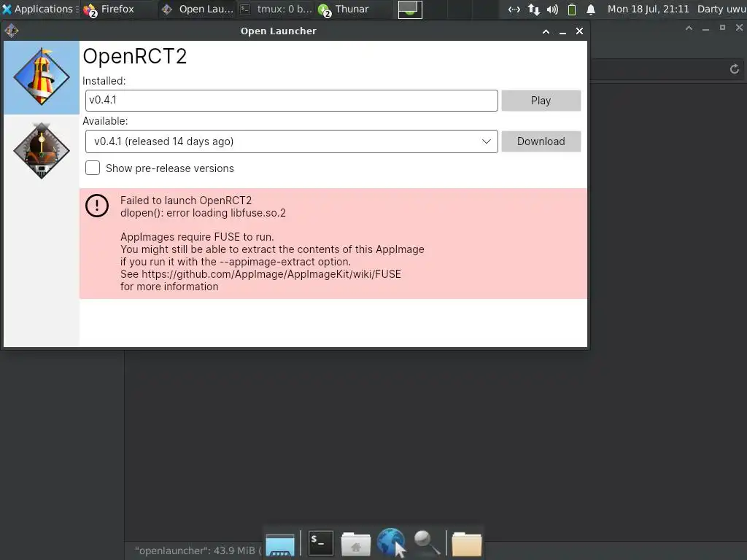The width and height of the screenshot is (747, 560).
Task: Enable Show pre-release versions checkbox
Action: click(93, 168)
